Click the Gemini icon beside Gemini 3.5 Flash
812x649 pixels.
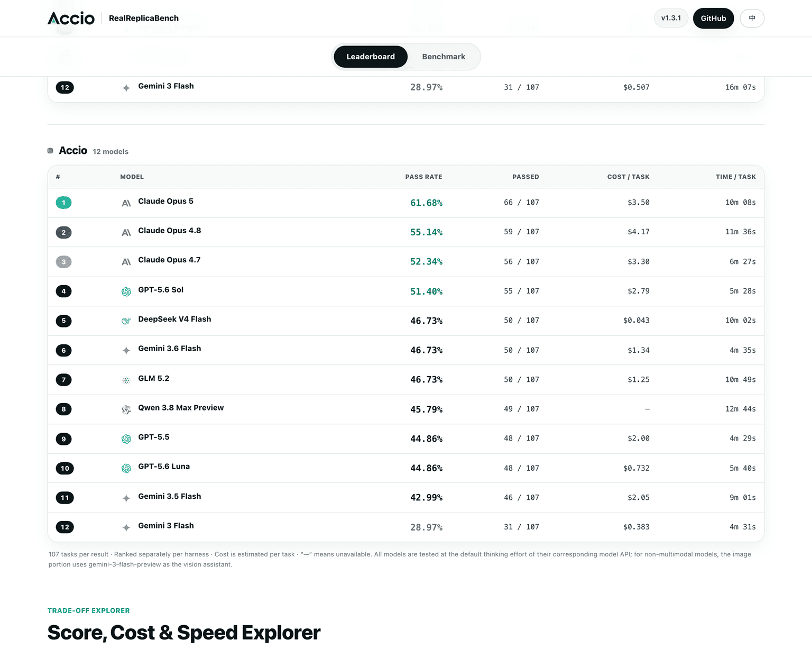click(x=126, y=498)
